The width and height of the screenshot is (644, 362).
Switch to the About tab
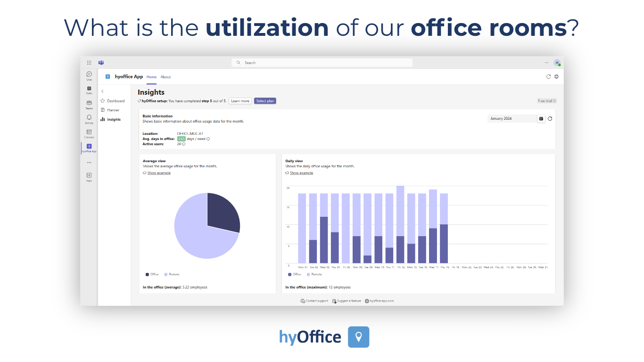[x=165, y=77]
